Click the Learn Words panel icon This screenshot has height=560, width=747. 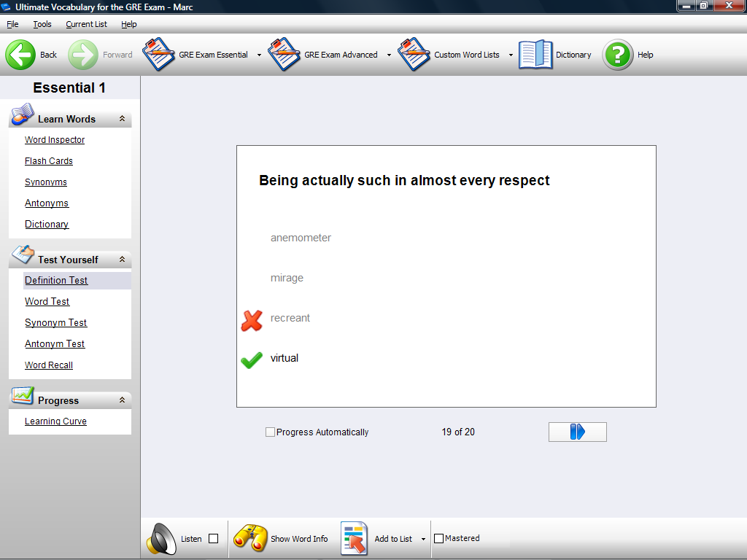click(x=23, y=114)
